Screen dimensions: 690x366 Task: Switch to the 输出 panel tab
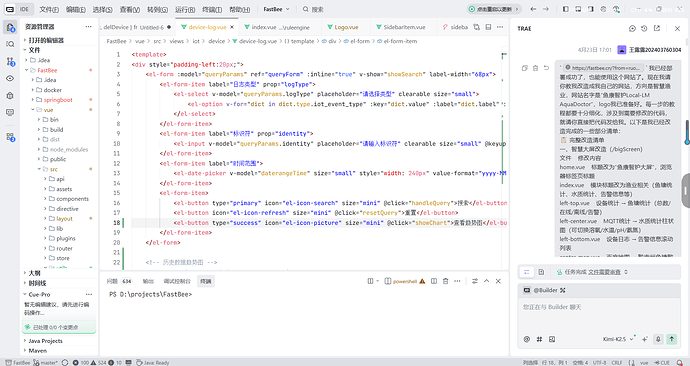point(148,281)
